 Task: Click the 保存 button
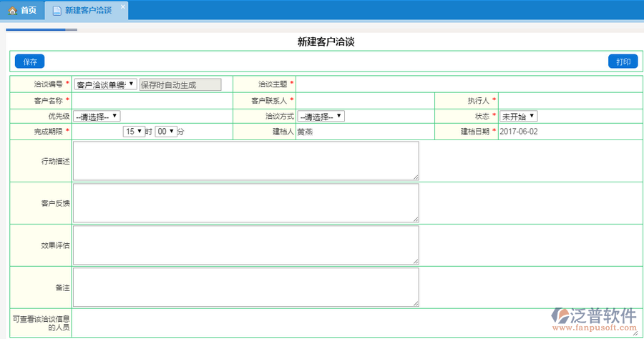pyautogui.click(x=30, y=62)
